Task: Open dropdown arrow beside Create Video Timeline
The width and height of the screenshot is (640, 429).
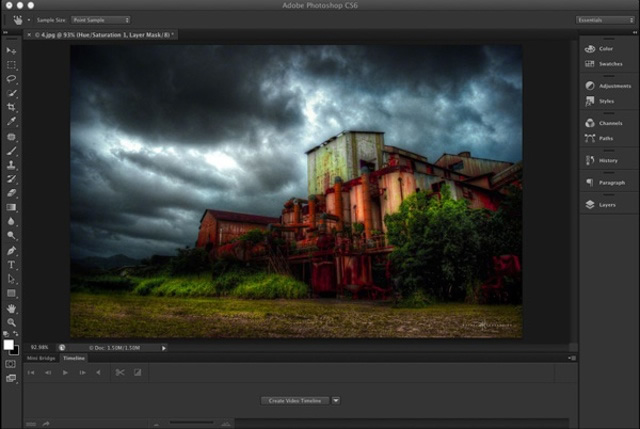Action: pyautogui.click(x=336, y=400)
